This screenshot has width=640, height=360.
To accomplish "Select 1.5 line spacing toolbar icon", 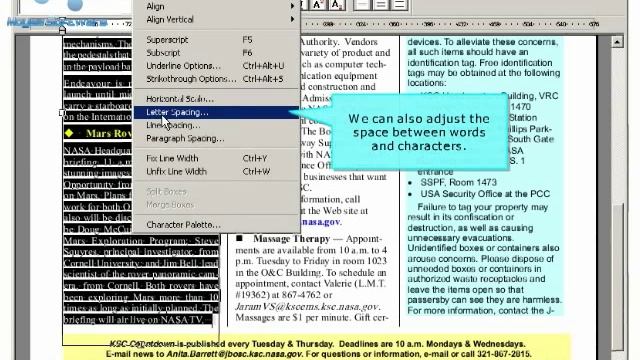I will (x=380, y=4).
